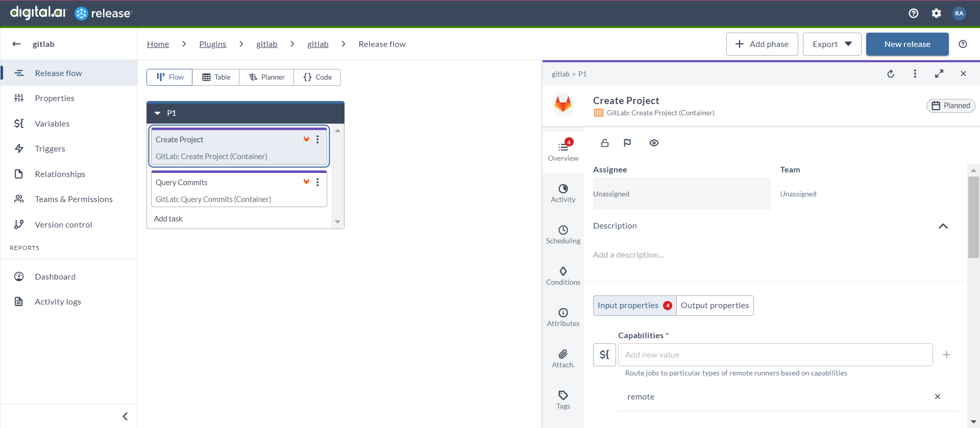This screenshot has height=428, width=980.
Task: Switch to Planner view
Action: (266, 77)
